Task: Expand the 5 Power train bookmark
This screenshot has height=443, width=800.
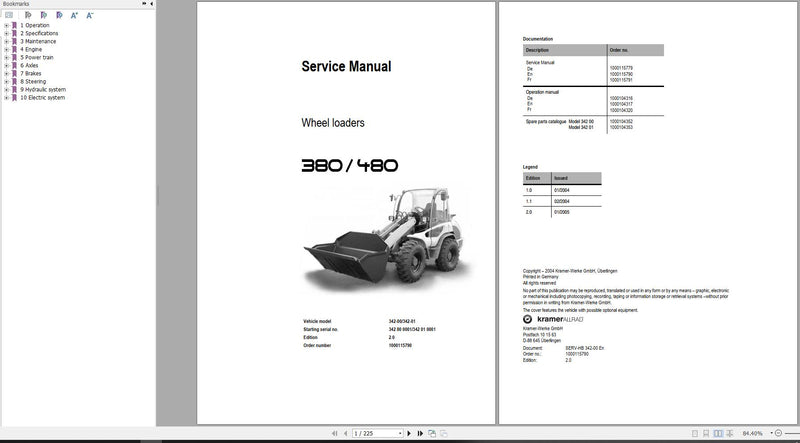Action: pos(6,58)
